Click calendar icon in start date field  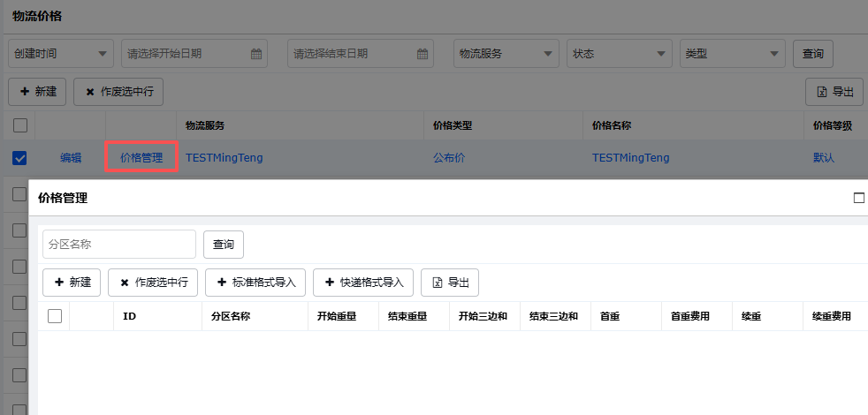coord(256,54)
